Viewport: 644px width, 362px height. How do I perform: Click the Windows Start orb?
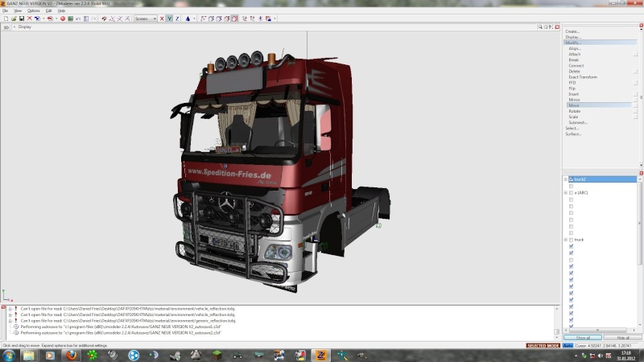[9, 355]
